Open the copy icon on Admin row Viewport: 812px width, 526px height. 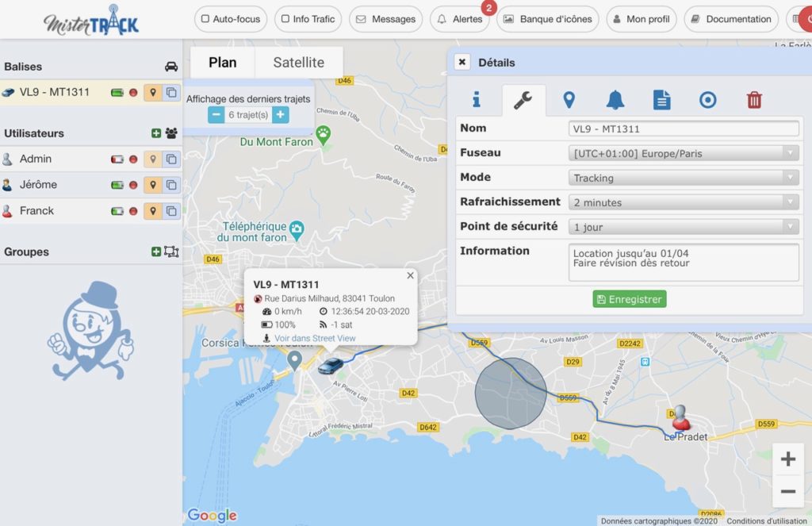coord(171,159)
